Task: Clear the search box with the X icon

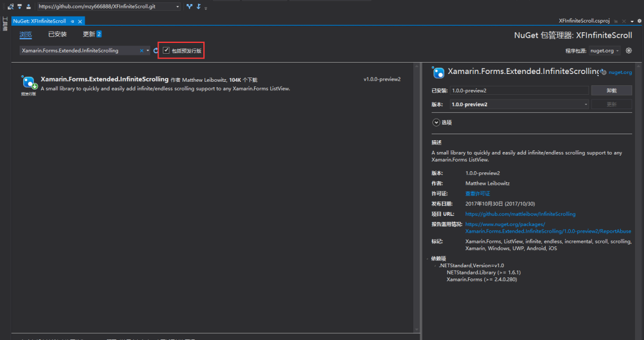Action: pos(142,51)
